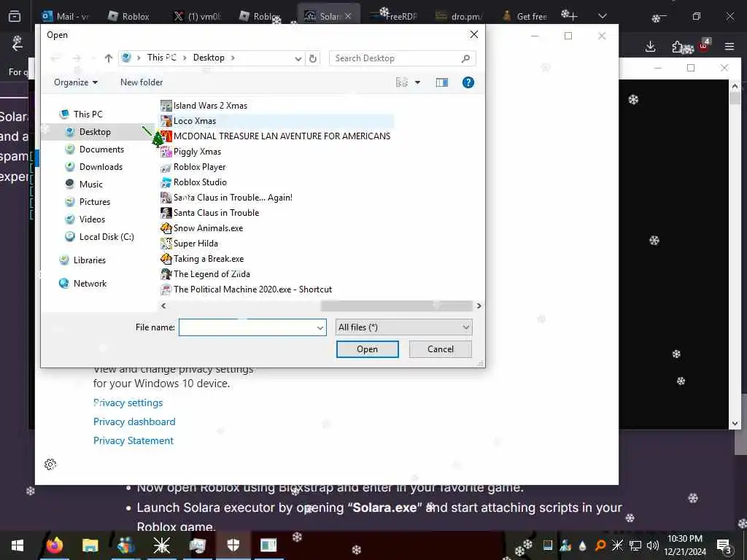
Task: Open Firefox from the taskbar
Action: pos(54,545)
